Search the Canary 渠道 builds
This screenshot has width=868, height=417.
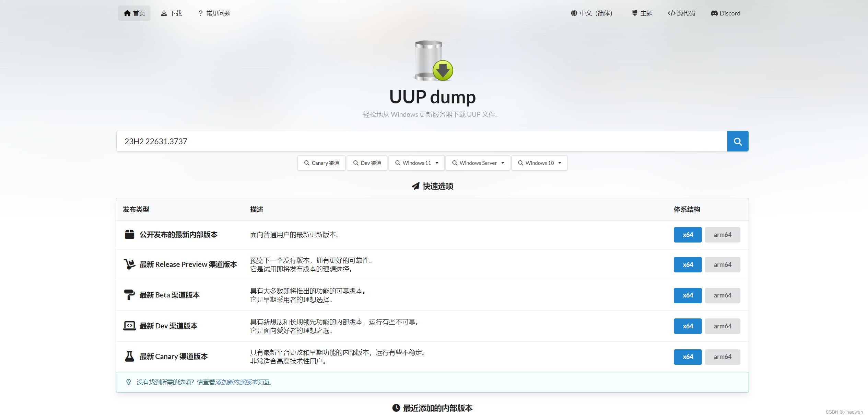[321, 163]
